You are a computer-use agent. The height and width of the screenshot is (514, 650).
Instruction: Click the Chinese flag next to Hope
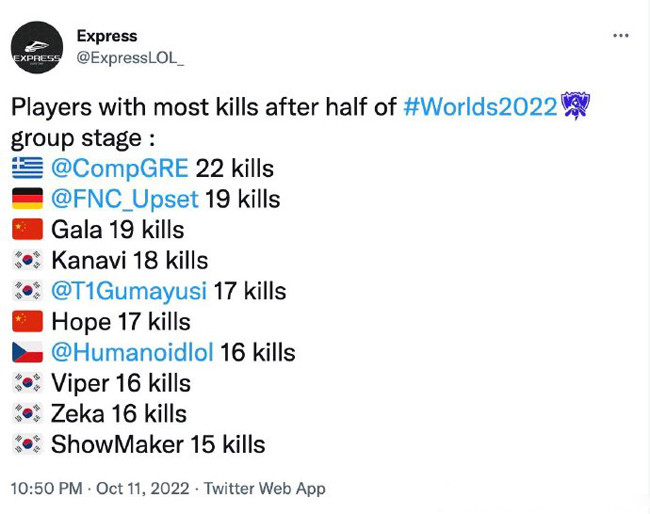pos(27,322)
